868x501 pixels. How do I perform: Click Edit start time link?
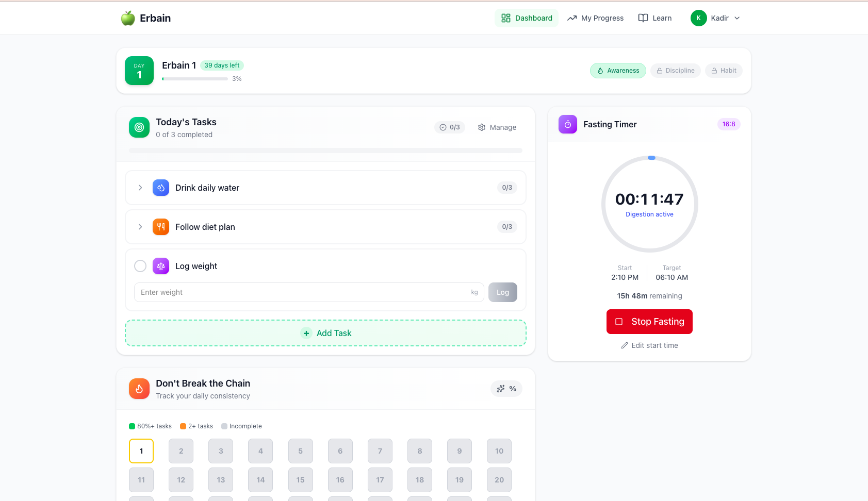click(x=649, y=345)
